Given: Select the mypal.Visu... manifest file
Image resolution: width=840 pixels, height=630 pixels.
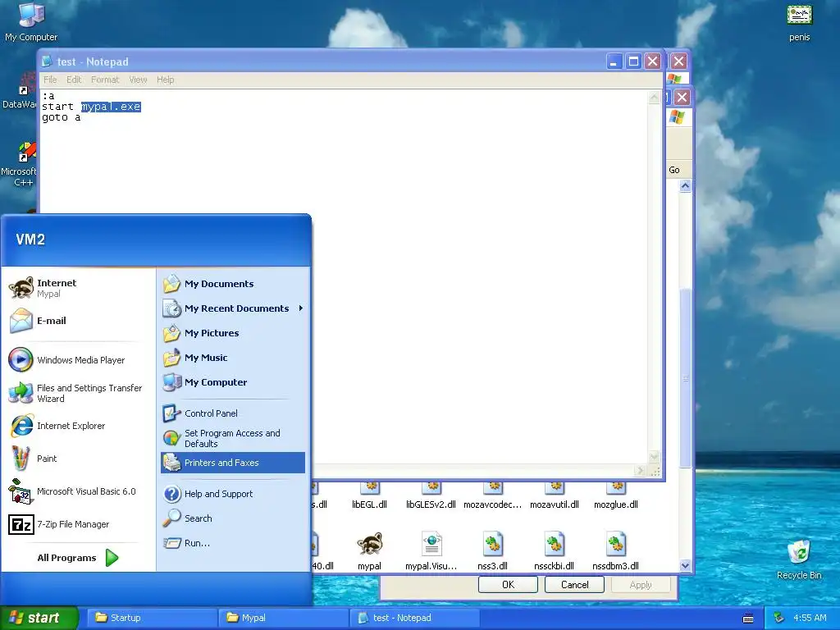Looking at the screenshot, I should coord(431,550).
